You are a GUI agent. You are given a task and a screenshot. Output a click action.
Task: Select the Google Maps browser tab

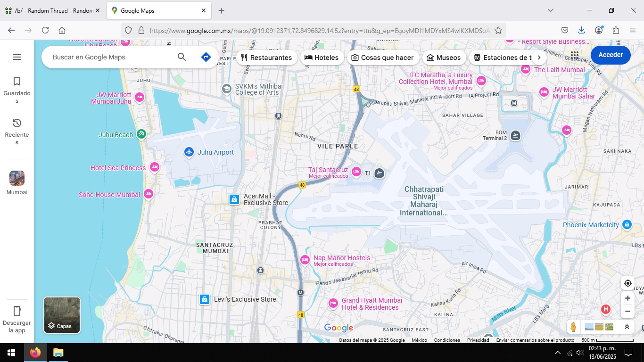tap(159, 10)
